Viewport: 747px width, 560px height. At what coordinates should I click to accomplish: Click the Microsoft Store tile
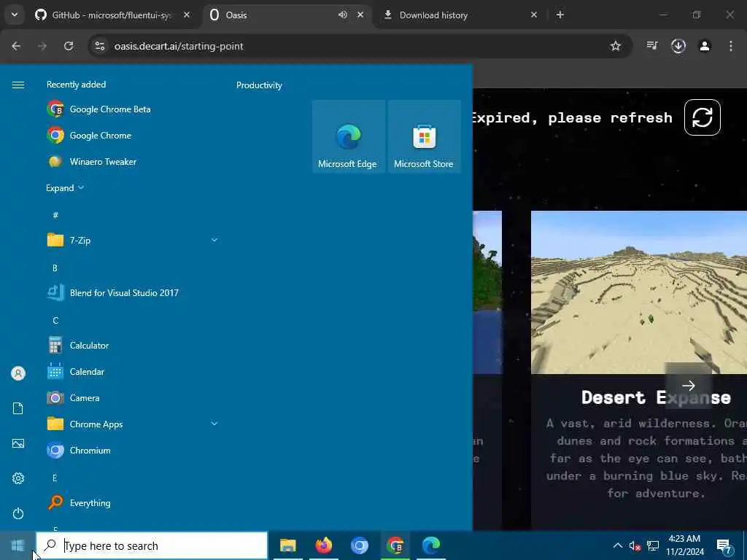point(424,136)
